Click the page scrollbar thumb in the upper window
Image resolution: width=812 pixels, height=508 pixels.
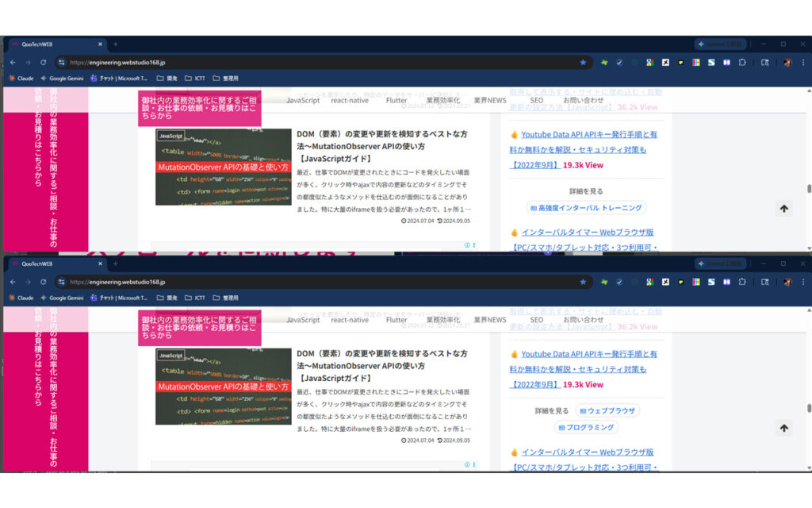point(808,189)
